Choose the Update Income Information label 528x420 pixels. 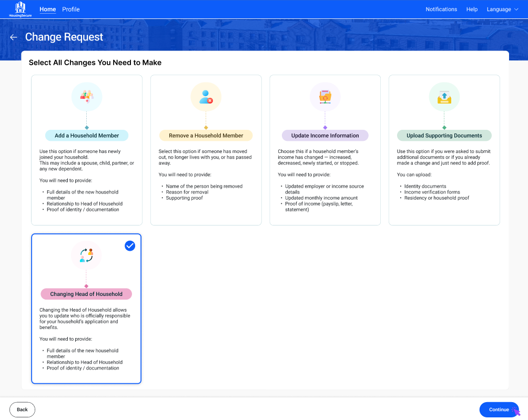[x=325, y=136]
